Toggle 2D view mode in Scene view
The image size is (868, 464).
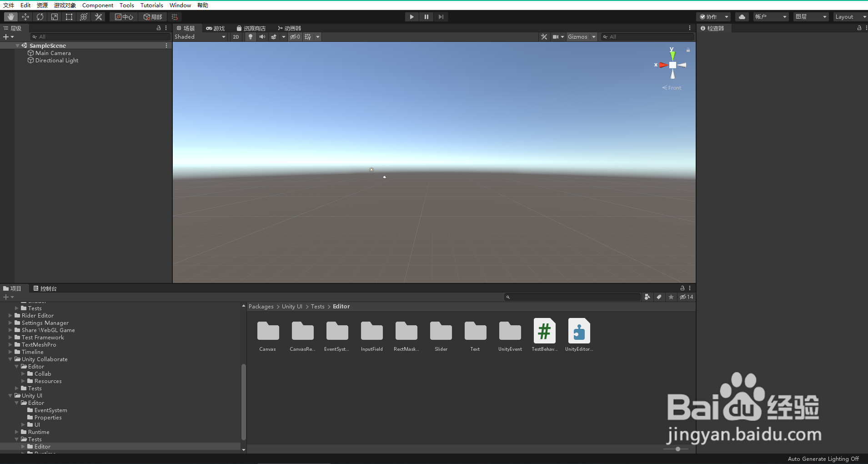236,37
